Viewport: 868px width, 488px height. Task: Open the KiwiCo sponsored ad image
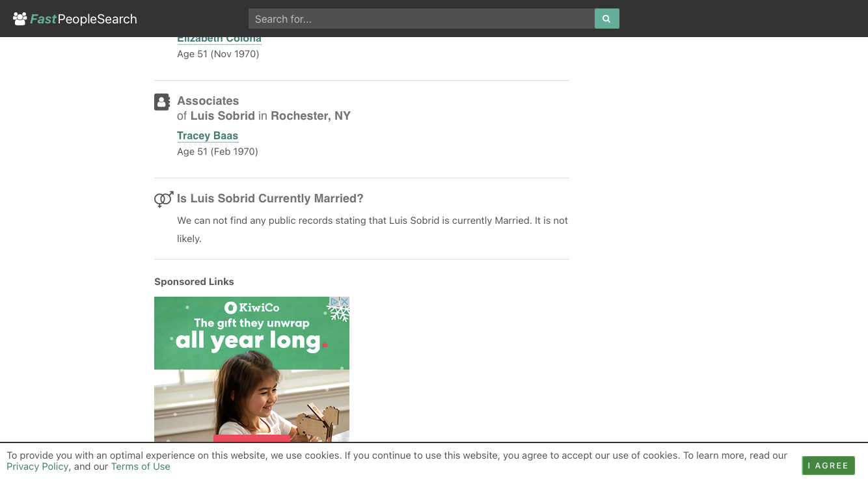(252, 370)
